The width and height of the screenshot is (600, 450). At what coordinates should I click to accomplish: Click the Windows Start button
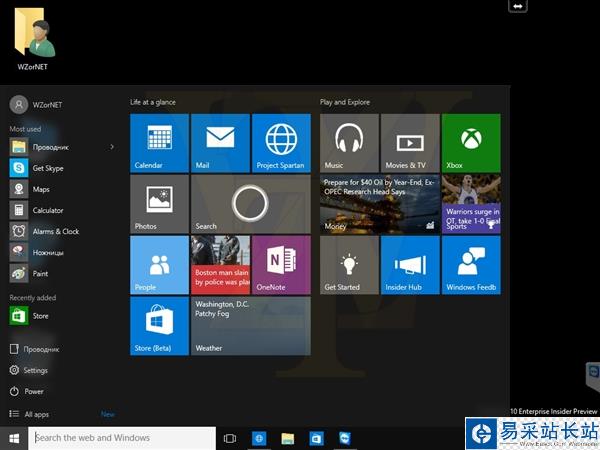pos(14,438)
